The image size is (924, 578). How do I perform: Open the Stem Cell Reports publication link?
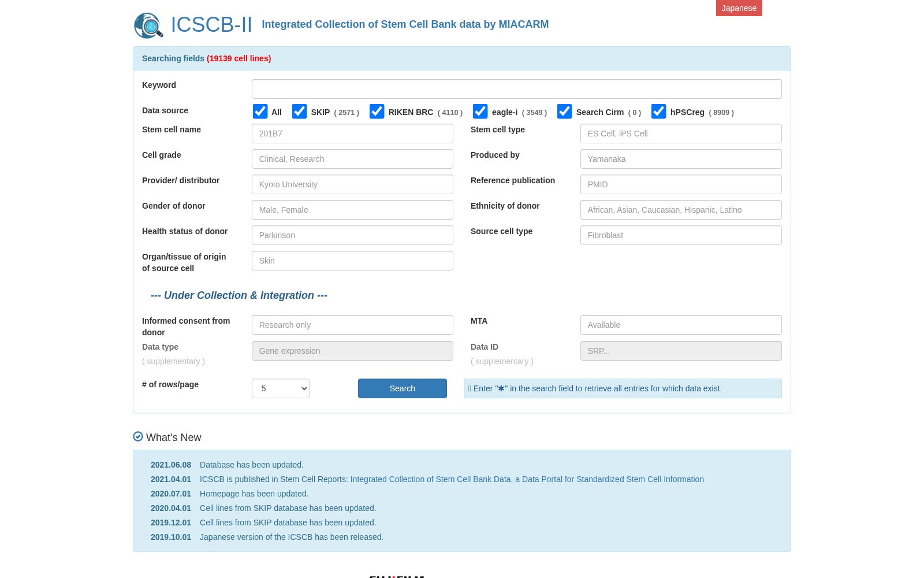(x=527, y=479)
